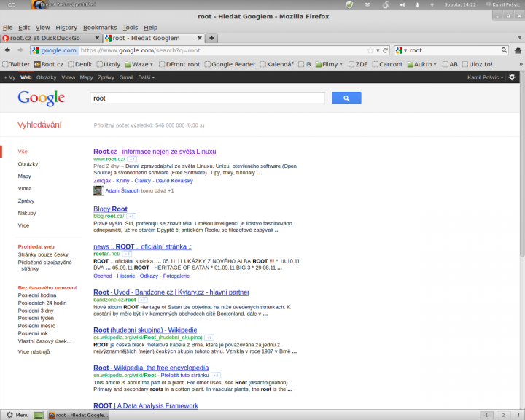Image resolution: width=525 pixels, height=420 pixels.
Task: Click the google.com site identity icon
Action: [x=54, y=50]
